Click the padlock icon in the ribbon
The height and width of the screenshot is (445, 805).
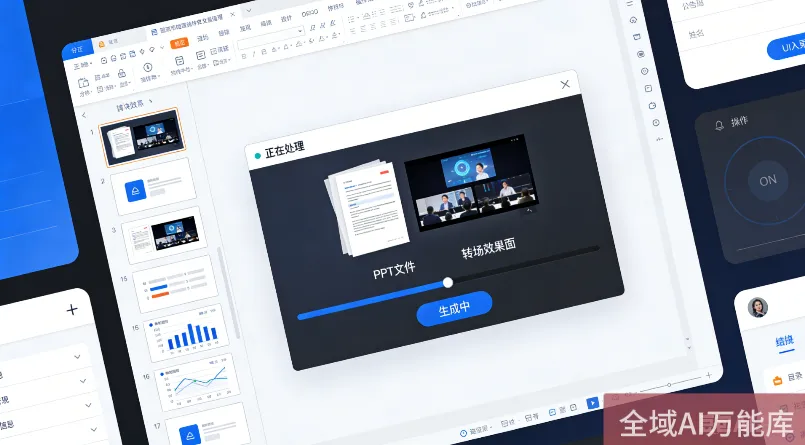(122, 73)
